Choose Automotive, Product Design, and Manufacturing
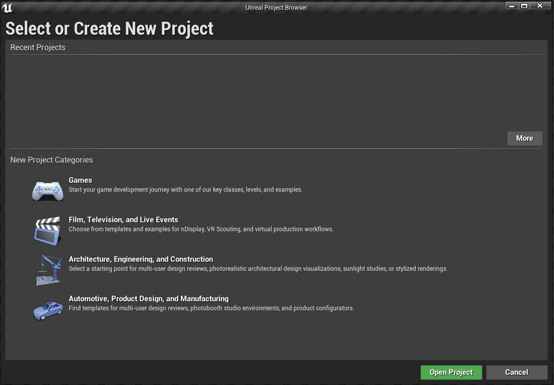Image resolution: width=554 pixels, height=385 pixels. (x=148, y=299)
